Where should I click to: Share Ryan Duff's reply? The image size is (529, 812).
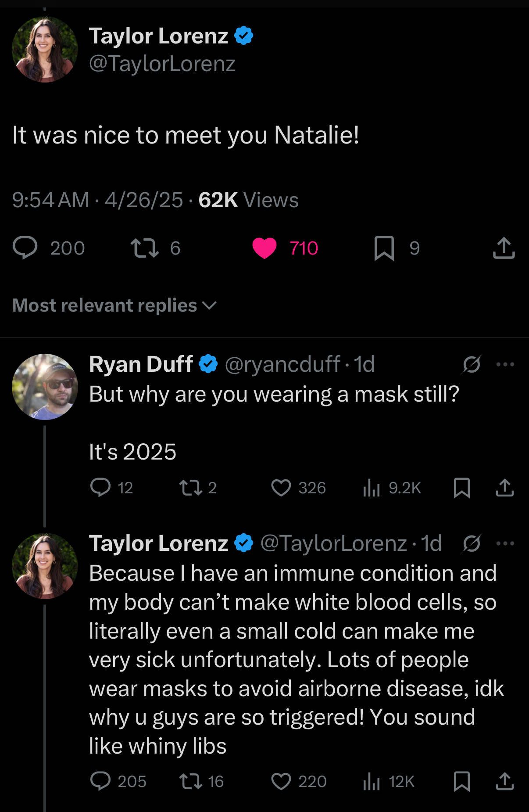coord(505,488)
